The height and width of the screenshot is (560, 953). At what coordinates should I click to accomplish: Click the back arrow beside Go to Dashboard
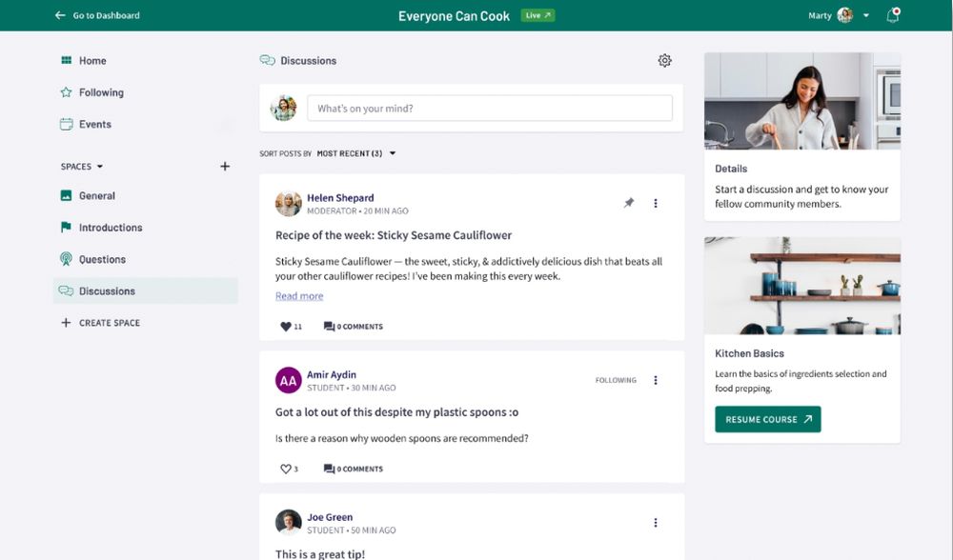tap(59, 15)
